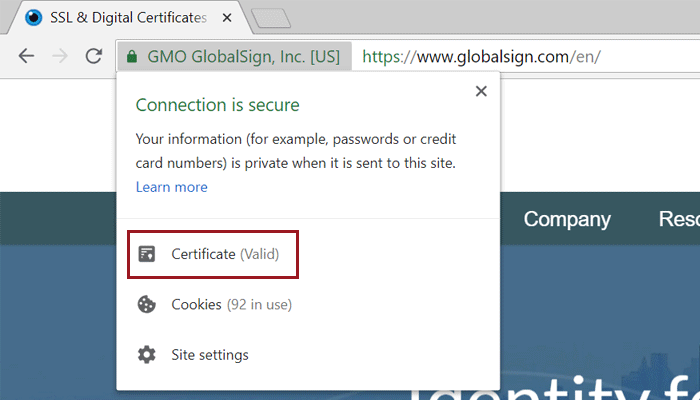Open the Site settings label
This screenshot has width=700, height=400.
(210, 354)
